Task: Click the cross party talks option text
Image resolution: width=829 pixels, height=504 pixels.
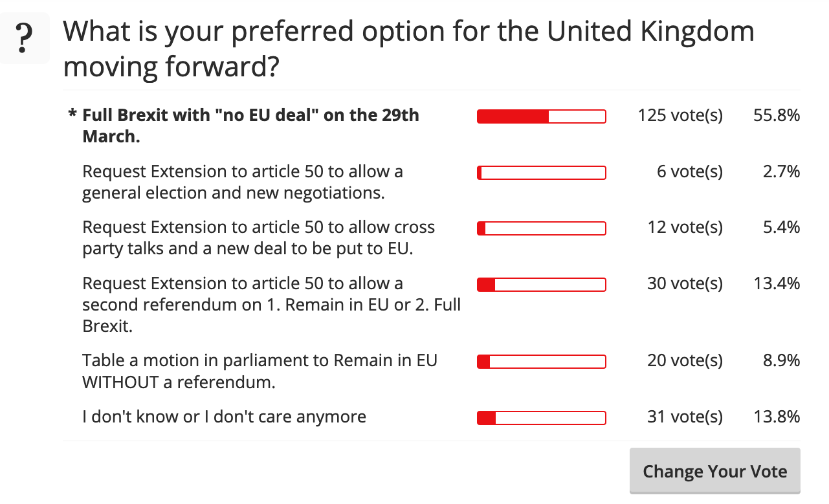Action: tap(258, 237)
